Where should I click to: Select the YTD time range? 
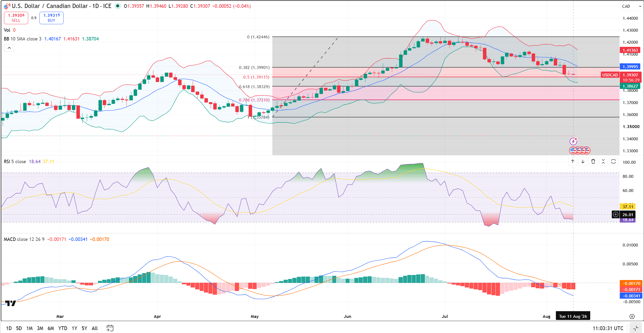(x=63, y=328)
